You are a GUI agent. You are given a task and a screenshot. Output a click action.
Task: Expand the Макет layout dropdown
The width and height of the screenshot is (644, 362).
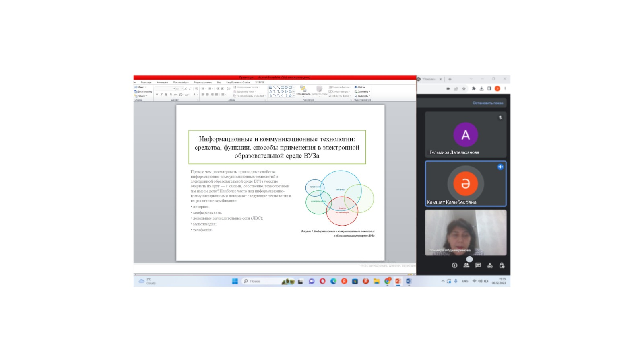click(140, 87)
